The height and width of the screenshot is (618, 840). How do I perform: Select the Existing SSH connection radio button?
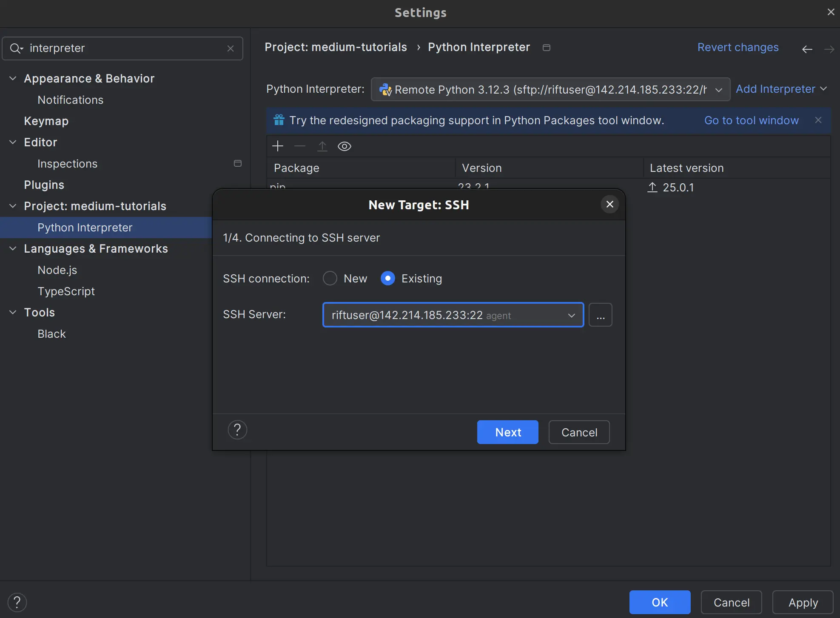coord(387,278)
